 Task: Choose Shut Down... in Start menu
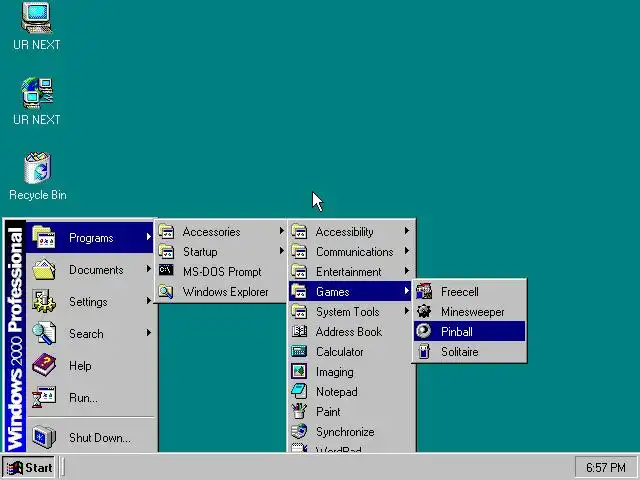point(90,437)
